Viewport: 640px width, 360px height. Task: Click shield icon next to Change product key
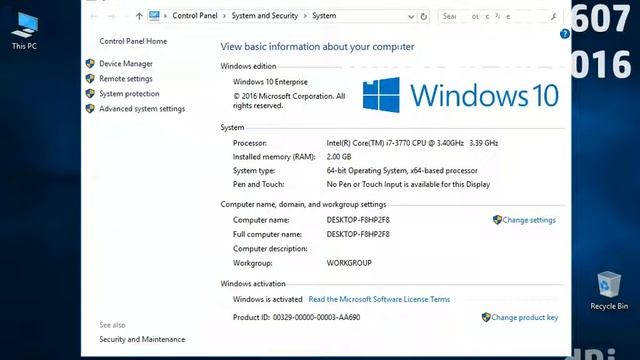coord(486,317)
